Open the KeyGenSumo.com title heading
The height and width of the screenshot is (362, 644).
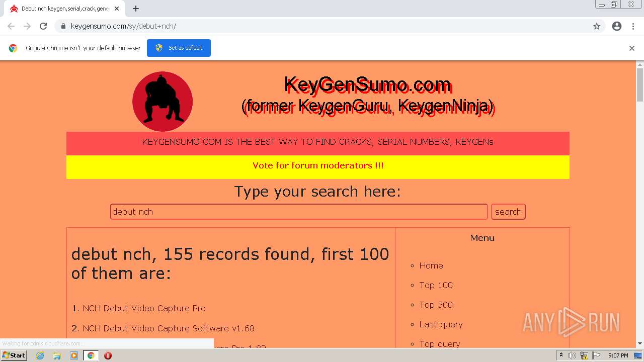click(368, 84)
